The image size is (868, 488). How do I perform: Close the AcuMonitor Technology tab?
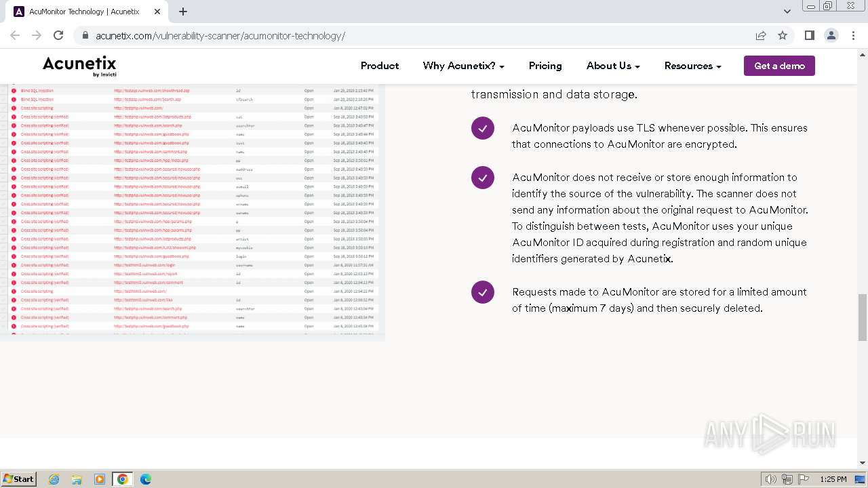point(157,12)
